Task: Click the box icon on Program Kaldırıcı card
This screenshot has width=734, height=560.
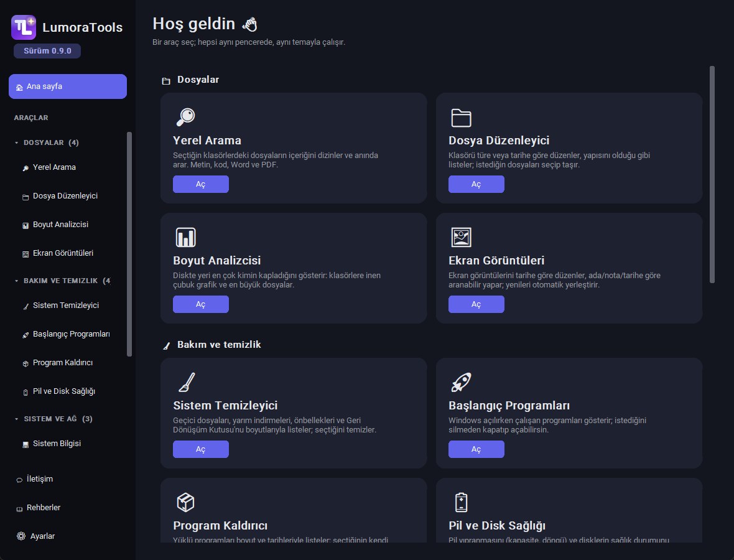Action: (x=185, y=502)
